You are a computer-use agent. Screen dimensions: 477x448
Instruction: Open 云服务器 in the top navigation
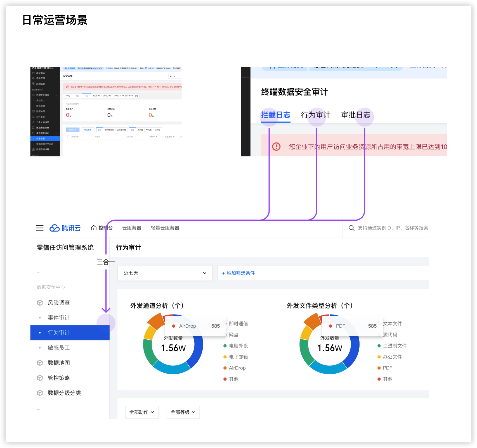click(132, 228)
